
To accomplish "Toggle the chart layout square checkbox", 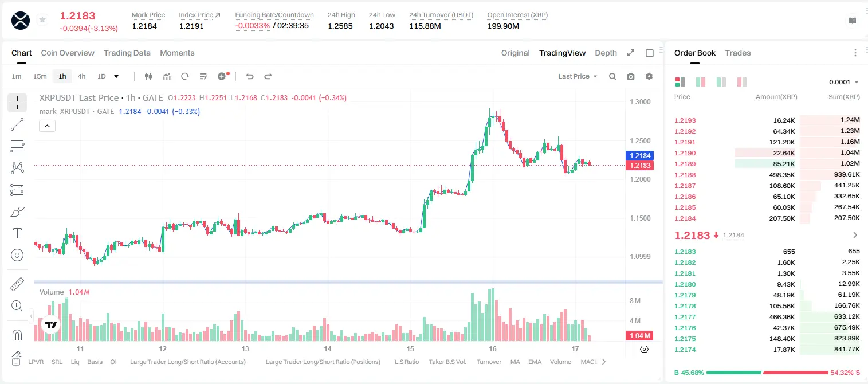I will [650, 53].
